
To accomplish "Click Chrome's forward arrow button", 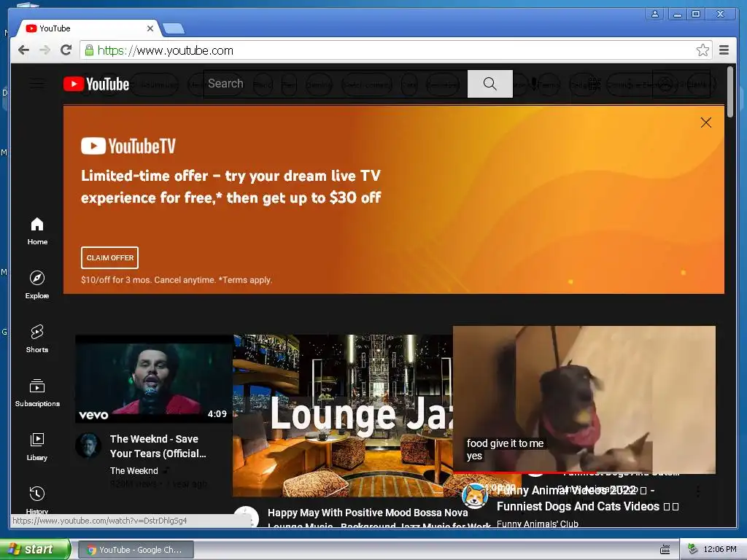I will coord(44,50).
